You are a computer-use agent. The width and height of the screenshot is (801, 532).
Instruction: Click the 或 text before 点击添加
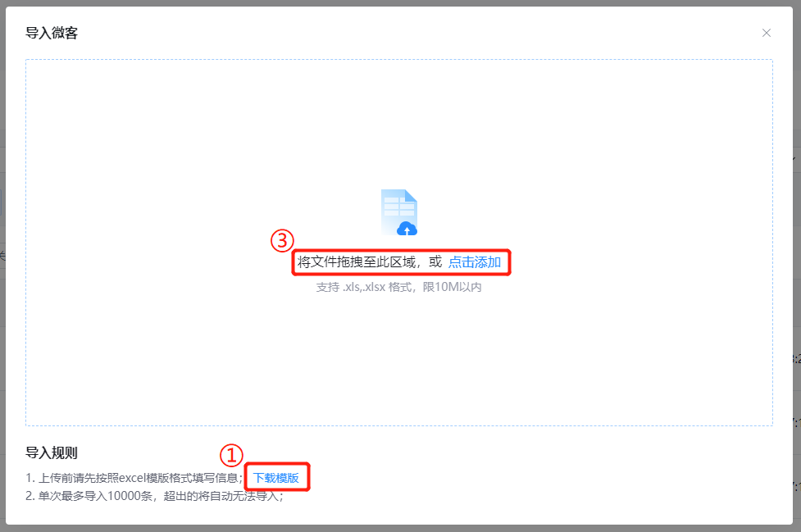click(x=435, y=262)
